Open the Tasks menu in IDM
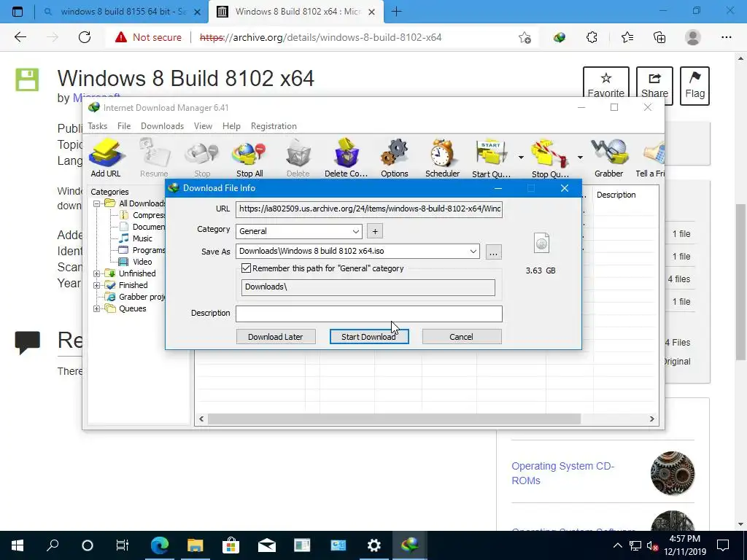The height and width of the screenshot is (560, 747). (97, 126)
